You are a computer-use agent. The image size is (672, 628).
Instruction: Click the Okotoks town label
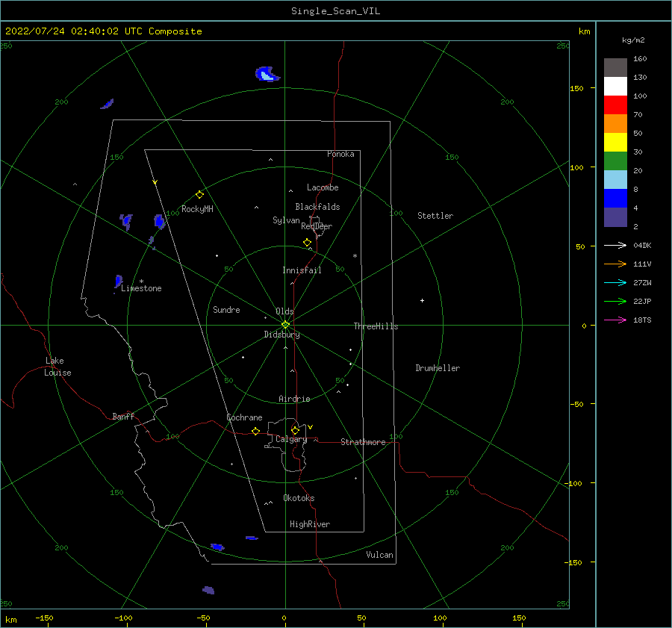point(299,498)
